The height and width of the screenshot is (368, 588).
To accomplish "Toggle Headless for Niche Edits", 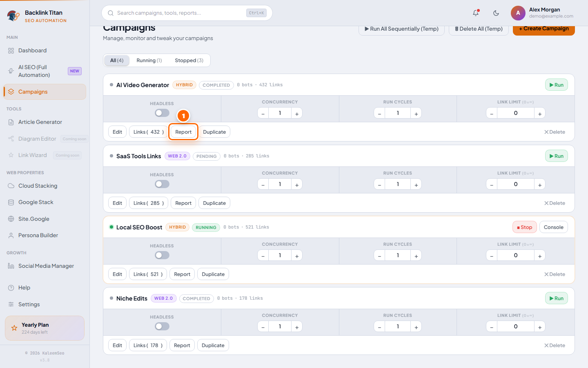I will pos(162,326).
